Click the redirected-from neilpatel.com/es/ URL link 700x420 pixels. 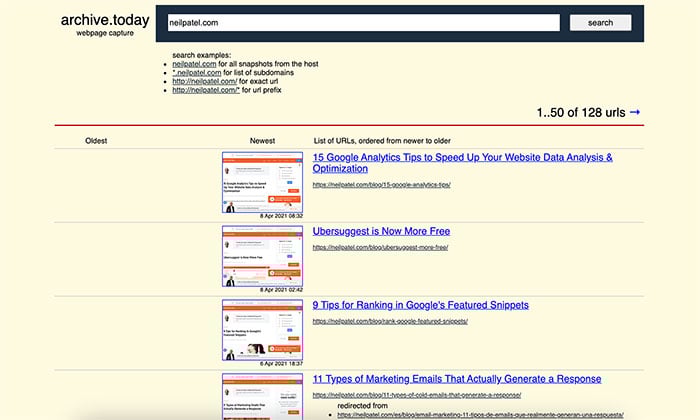[480, 415]
